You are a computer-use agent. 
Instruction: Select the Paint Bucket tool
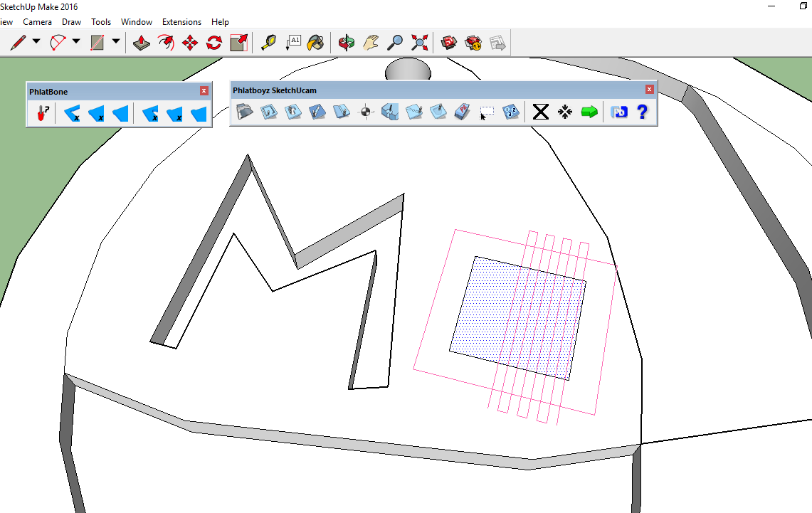[315, 43]
